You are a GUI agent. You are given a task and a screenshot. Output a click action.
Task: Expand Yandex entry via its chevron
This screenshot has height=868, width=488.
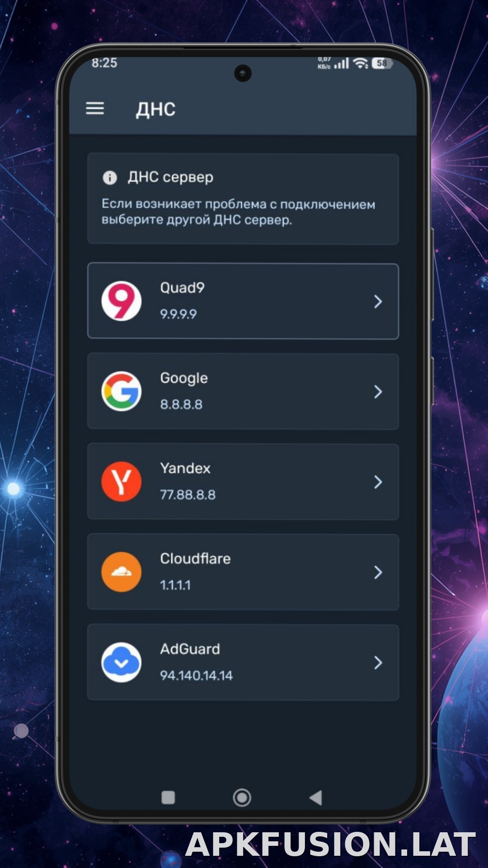click(378, 482)
